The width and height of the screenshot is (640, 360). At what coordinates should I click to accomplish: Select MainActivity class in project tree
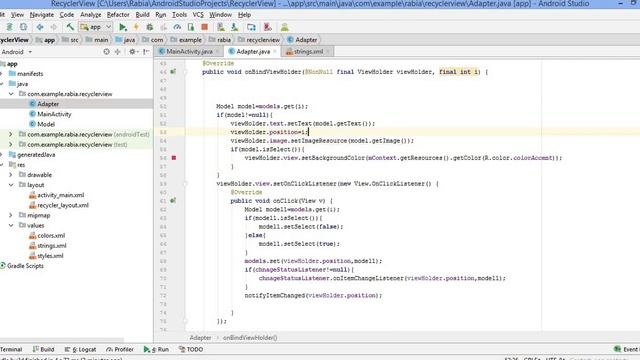tap(54, 114)
